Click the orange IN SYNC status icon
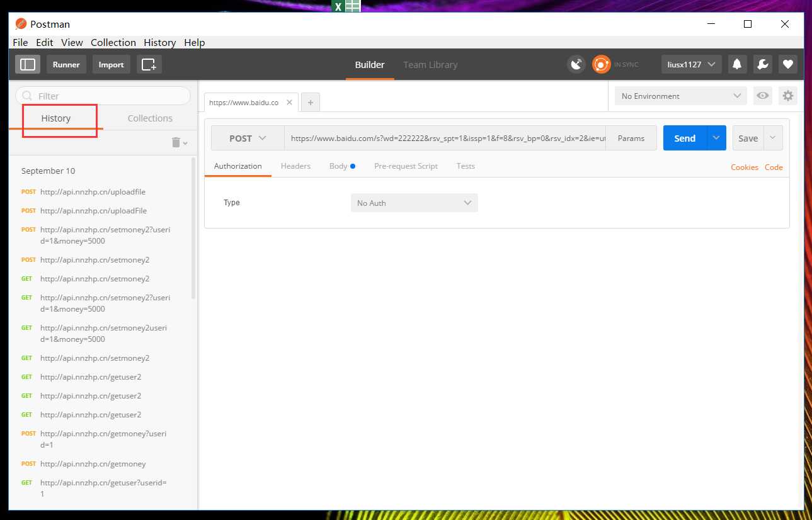 [602, 64]
